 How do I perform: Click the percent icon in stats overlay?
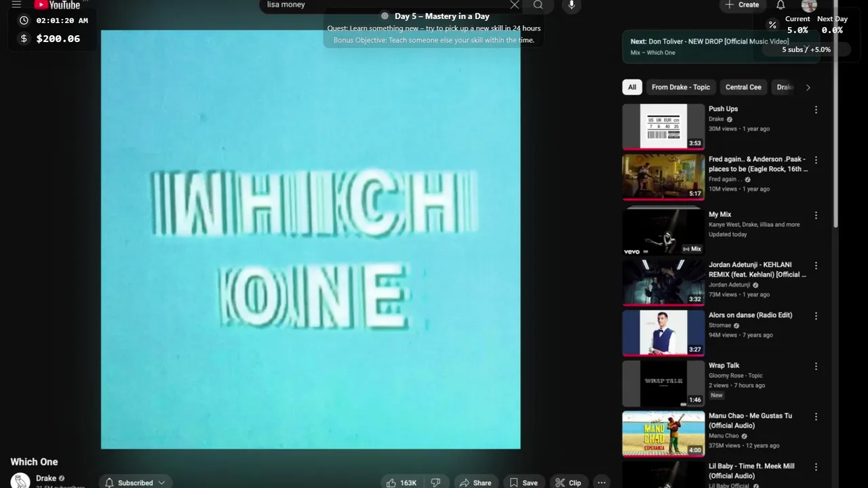(x=772, y=25)
